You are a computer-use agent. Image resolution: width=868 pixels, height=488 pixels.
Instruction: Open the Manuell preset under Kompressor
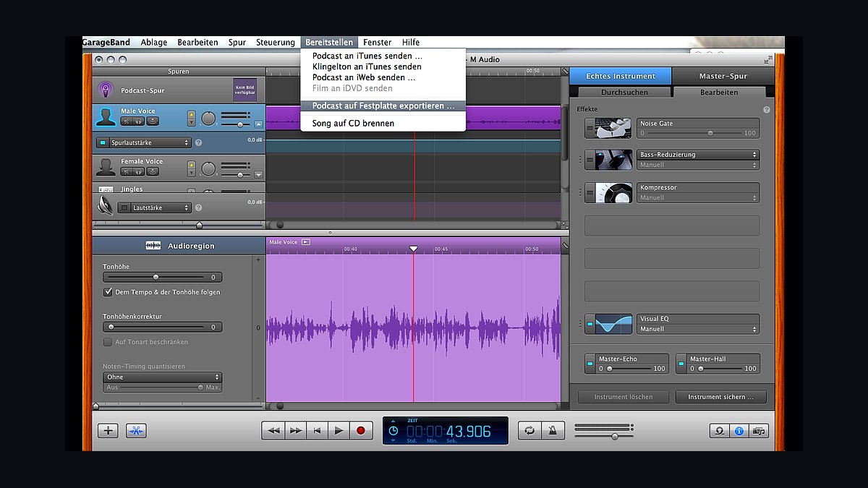[x=698, y=197]
